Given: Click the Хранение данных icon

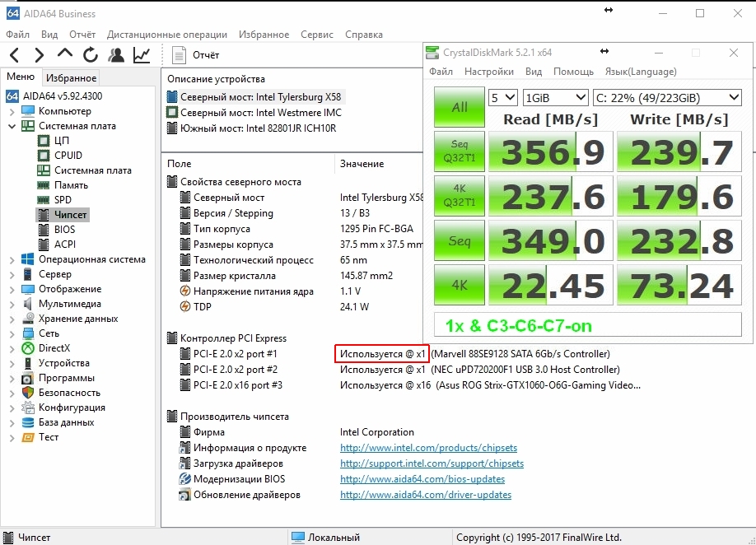Looking at the screenshot, I should (28, 318).
